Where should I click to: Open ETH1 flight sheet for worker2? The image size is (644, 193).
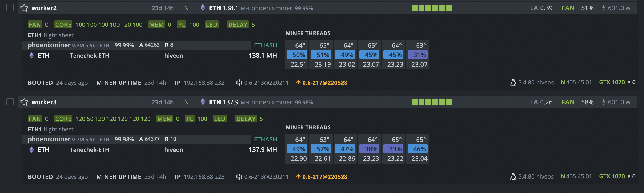pos(51,35)
